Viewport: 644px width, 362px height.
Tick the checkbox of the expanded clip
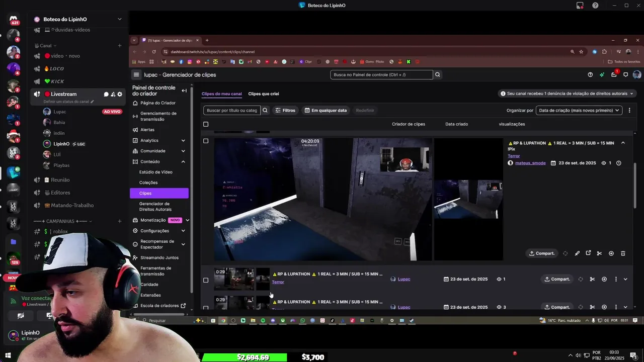coord(206,141)
